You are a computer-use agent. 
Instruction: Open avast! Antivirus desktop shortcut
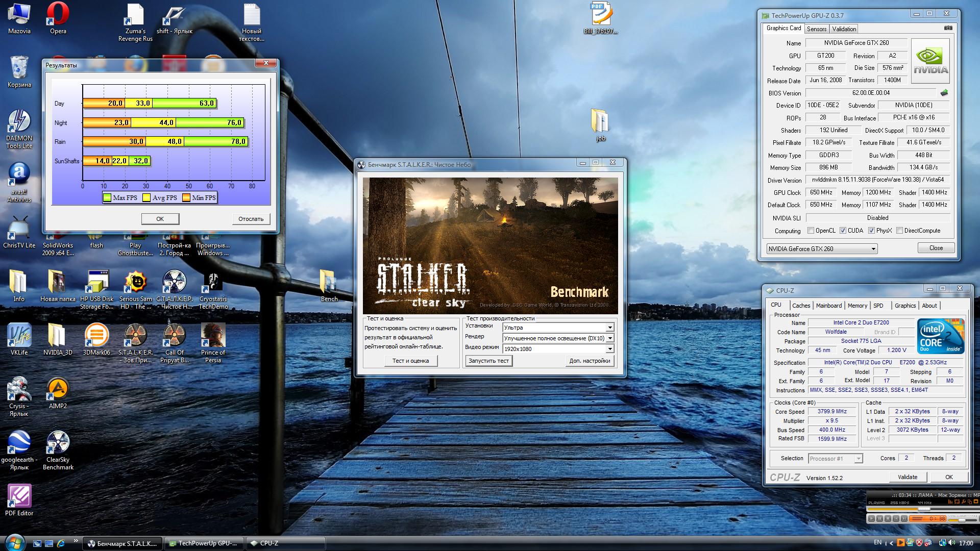tap(19, 183)
